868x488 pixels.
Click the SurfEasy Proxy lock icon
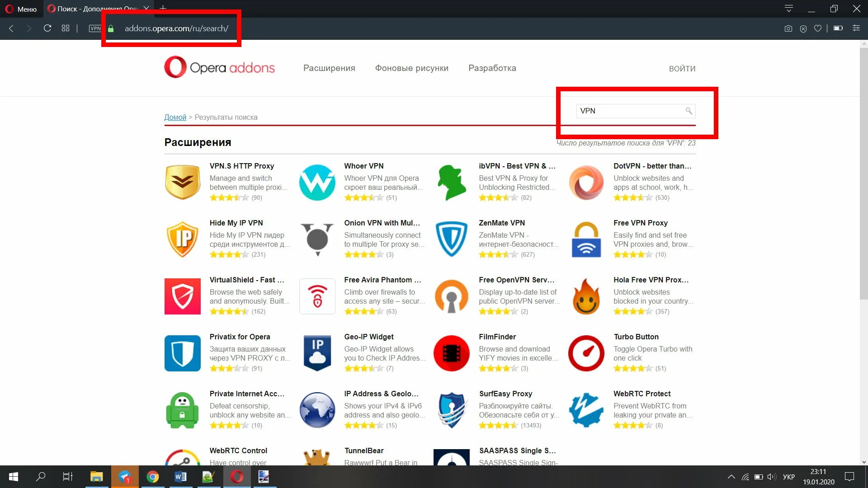(451, 407)
